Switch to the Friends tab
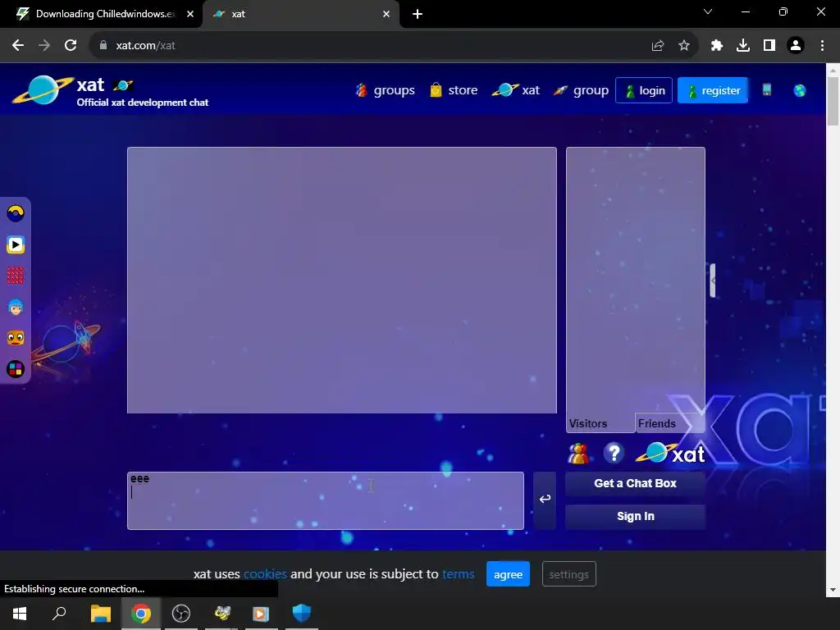Screen dimensions: 840x630 coord(669,423)
